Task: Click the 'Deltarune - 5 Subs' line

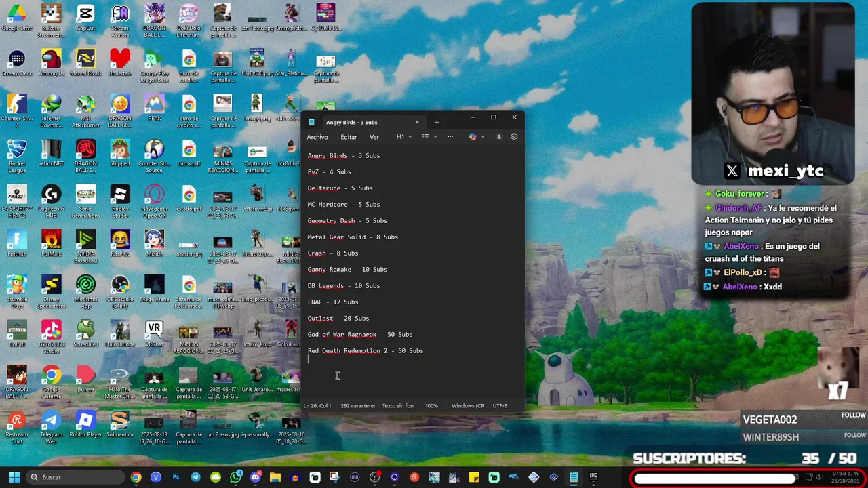Action: pos(340,188)
